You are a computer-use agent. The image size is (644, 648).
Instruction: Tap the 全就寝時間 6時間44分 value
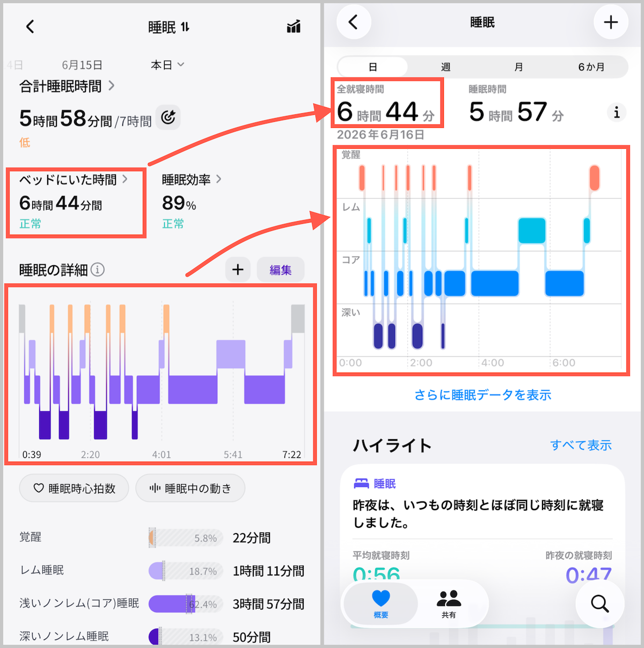pos(386,112)
